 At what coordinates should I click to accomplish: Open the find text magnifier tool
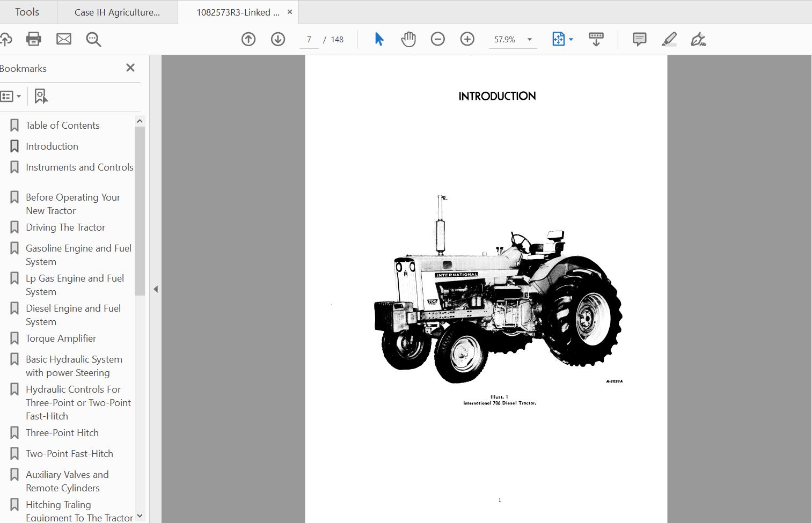click(x=93, y=39)
